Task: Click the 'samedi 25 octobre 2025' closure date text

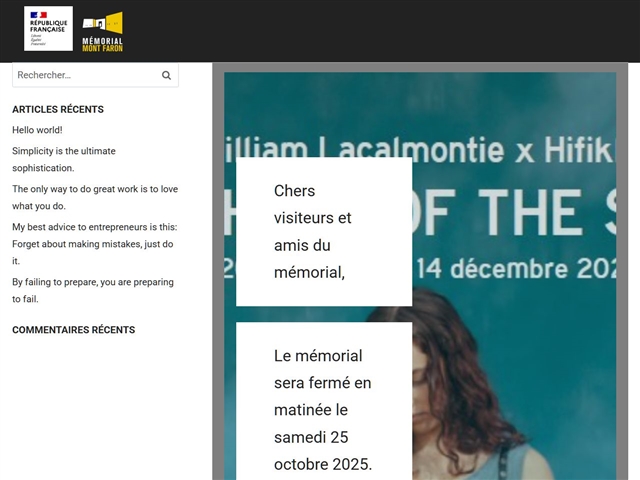Action: (322, 451)
